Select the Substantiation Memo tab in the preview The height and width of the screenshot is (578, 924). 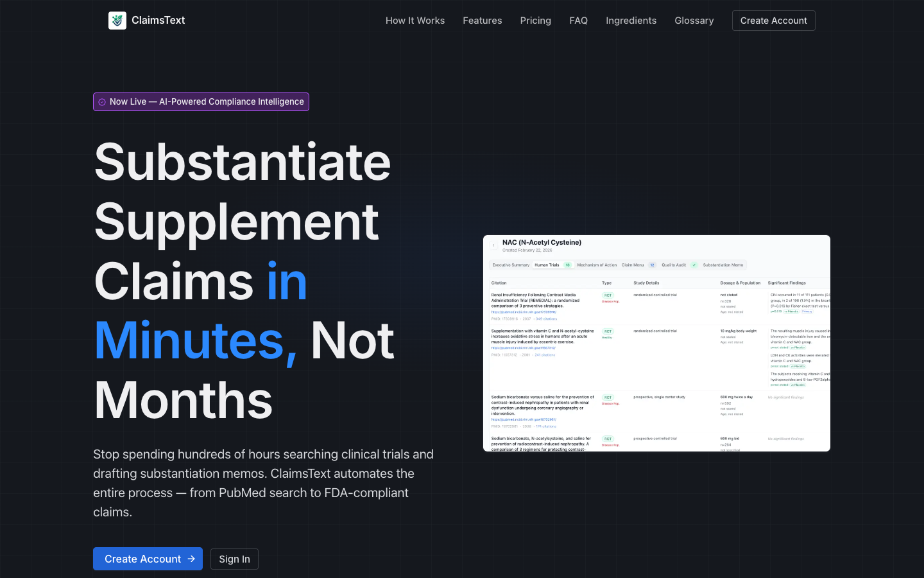723,265
